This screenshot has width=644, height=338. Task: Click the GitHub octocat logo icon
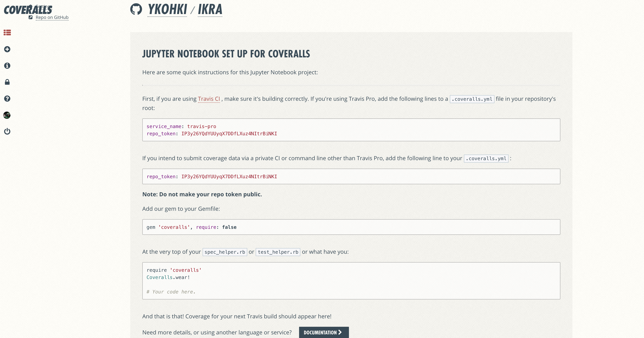pyautogui.click(x=136, y=9)
